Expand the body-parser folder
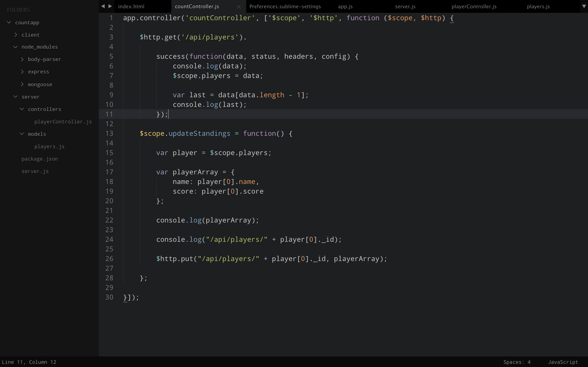 click(22, 59)
